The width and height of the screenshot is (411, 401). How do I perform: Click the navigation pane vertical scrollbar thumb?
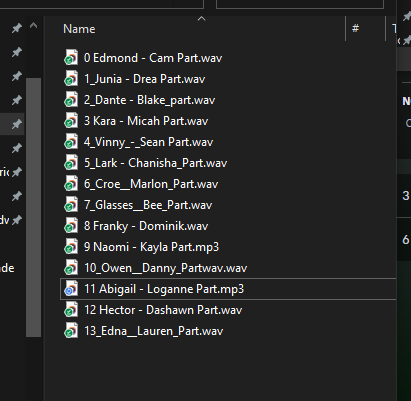(33, 207)
